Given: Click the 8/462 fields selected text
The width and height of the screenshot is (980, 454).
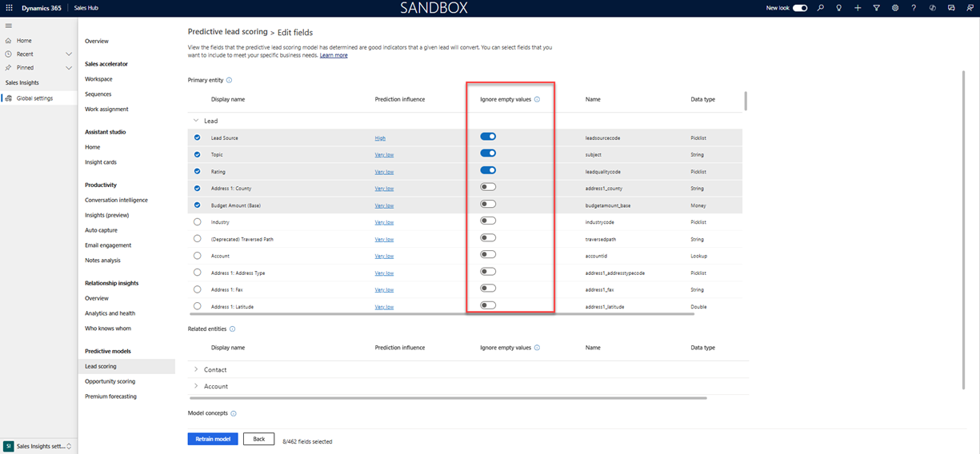Looking at the screenshot, I should [x=307, y=441].
